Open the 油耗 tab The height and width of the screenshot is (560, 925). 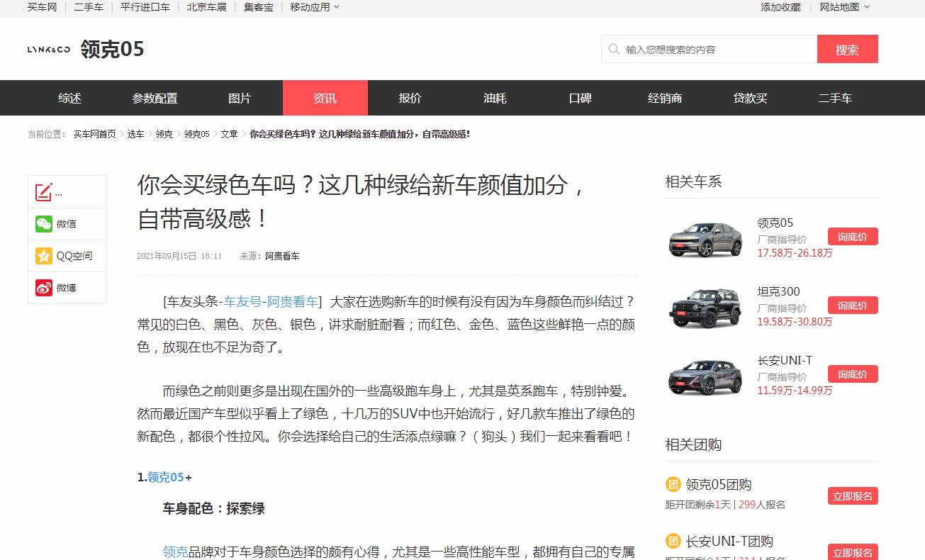coord(495,98)
